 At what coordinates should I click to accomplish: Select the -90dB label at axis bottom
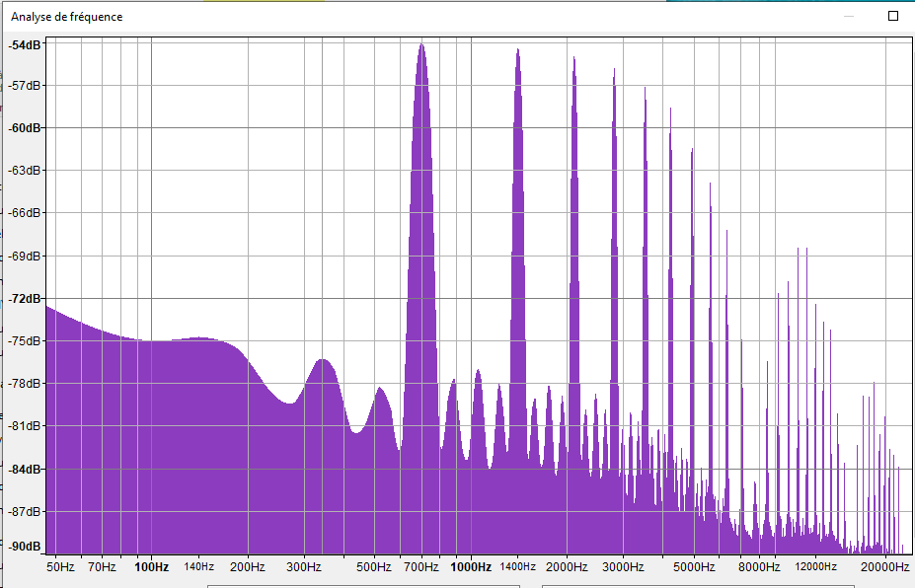click(25, 546)
